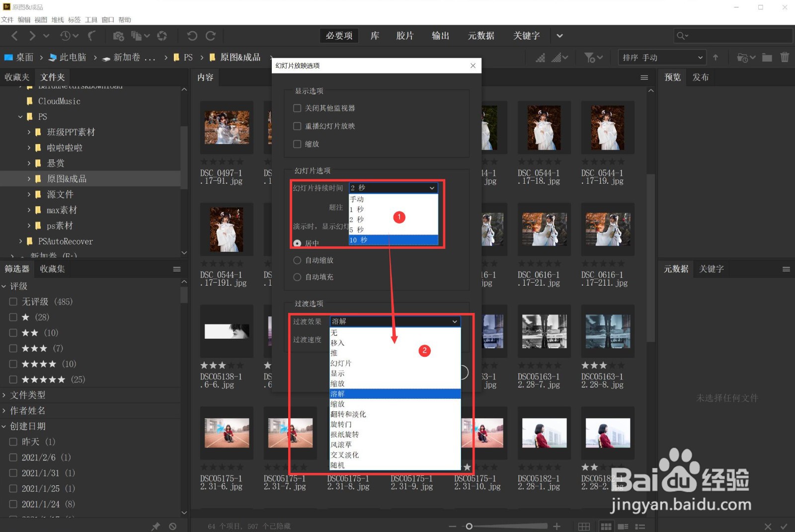
Task: Select thumbnail DSC_0497-1.17-91.jpg
Action: tap(227, 128)
